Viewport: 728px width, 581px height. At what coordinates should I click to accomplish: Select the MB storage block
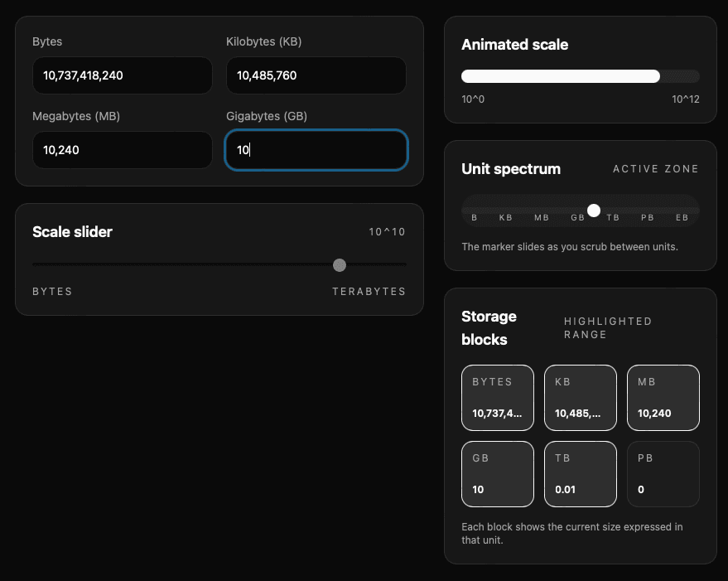pyautogui.click(x=663, y=398)
